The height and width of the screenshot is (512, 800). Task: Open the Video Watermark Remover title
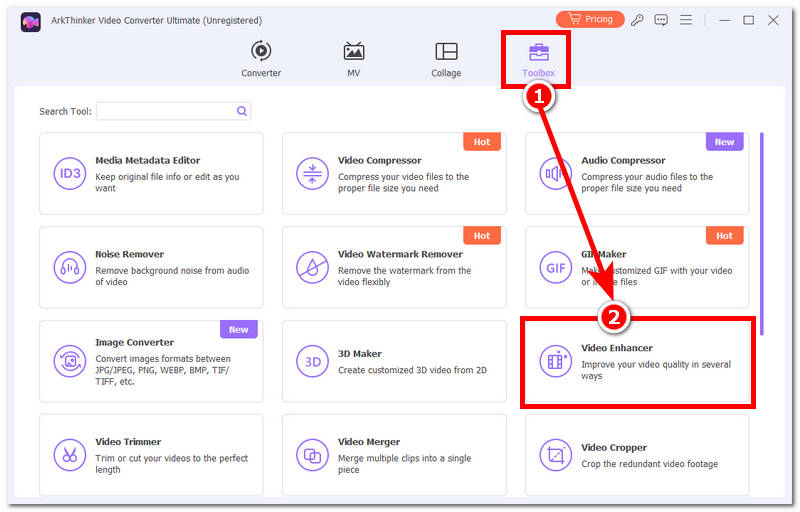pyautogui.click(x=400, y=254)
